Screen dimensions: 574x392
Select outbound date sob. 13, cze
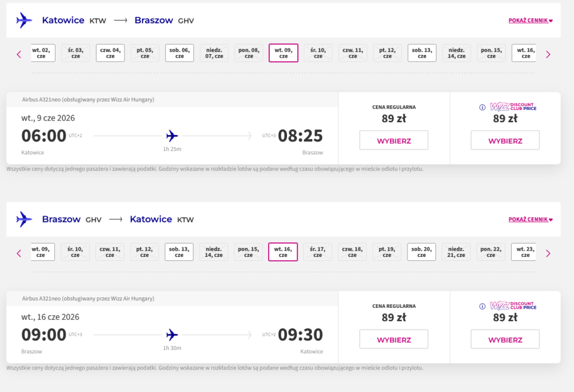(422, 53)
